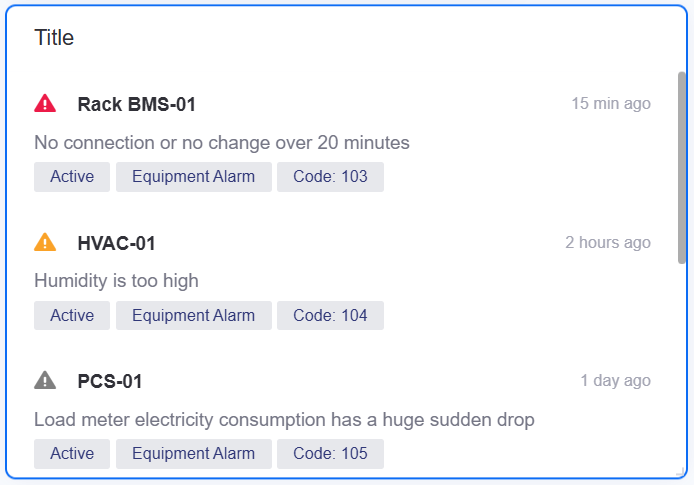Select Equipment Alarm tag under PCS-01
694x485 pixels.
coord(194,454)
